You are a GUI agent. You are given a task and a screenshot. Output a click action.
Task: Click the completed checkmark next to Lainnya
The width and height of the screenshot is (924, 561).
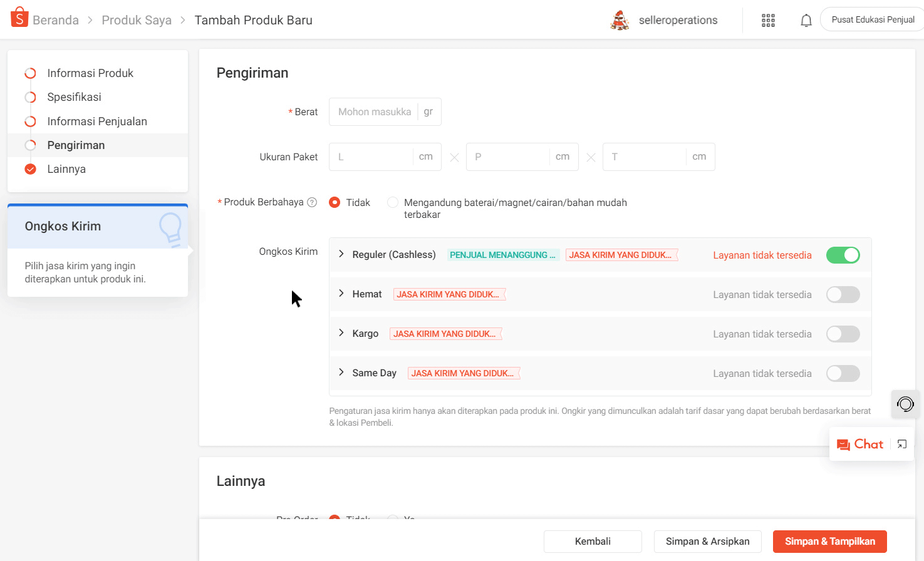click(30, 168)
